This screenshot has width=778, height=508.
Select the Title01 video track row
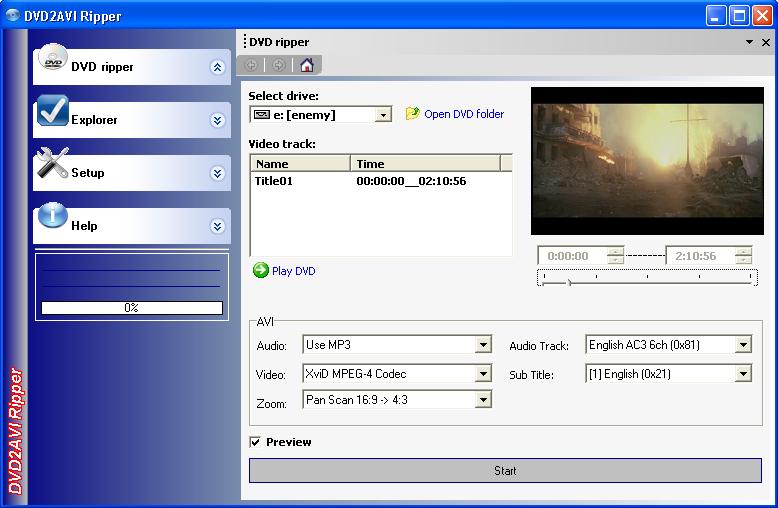pos(381,181)
